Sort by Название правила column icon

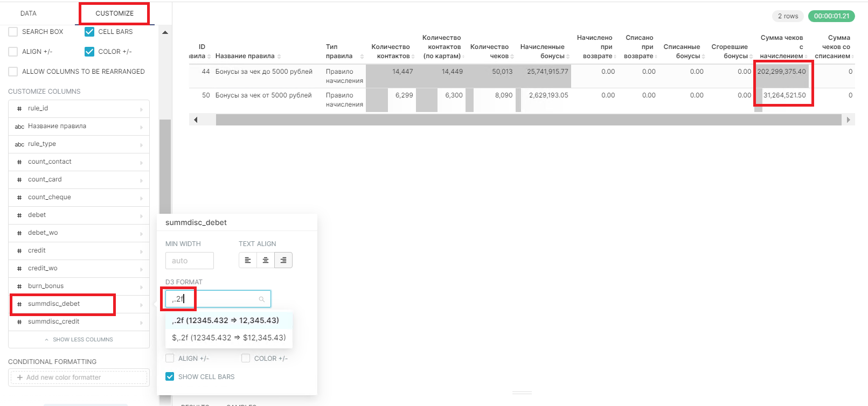pyautogui.click(x=279, y=57)
